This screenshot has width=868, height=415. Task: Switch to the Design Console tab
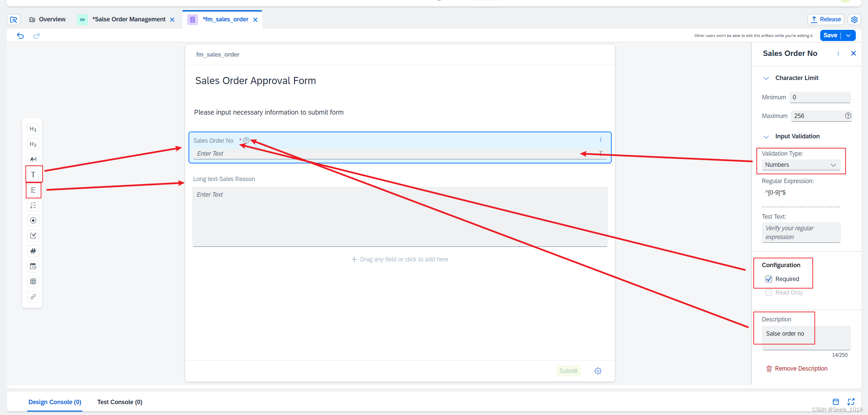pyautogui.click(x=54, y=402)
